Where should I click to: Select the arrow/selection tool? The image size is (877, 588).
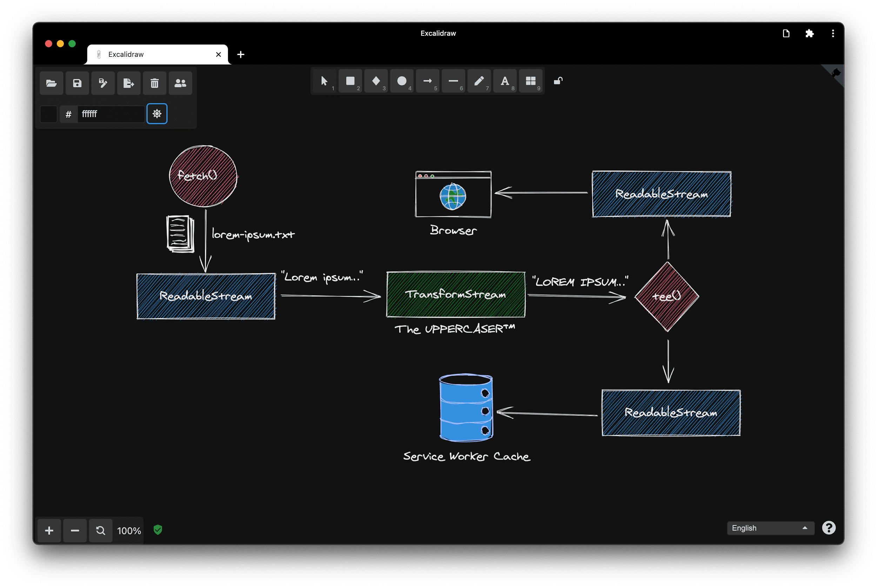click(323, 80)
